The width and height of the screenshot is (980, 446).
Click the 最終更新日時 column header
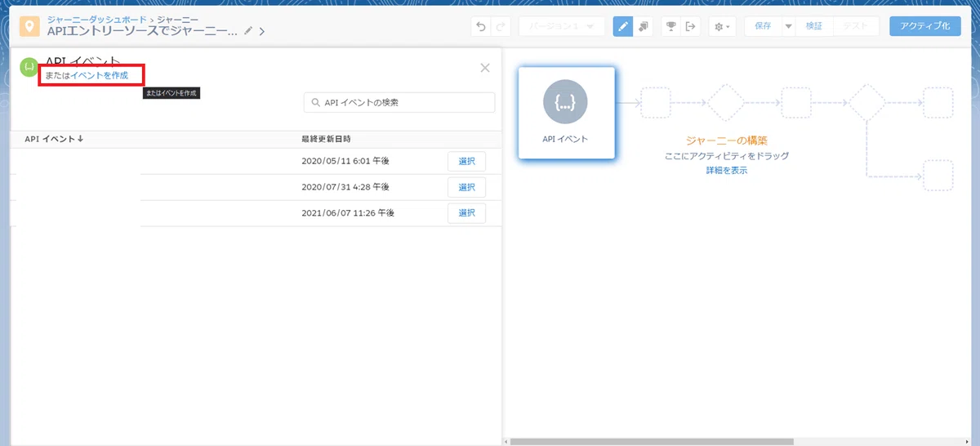(326, 139)
